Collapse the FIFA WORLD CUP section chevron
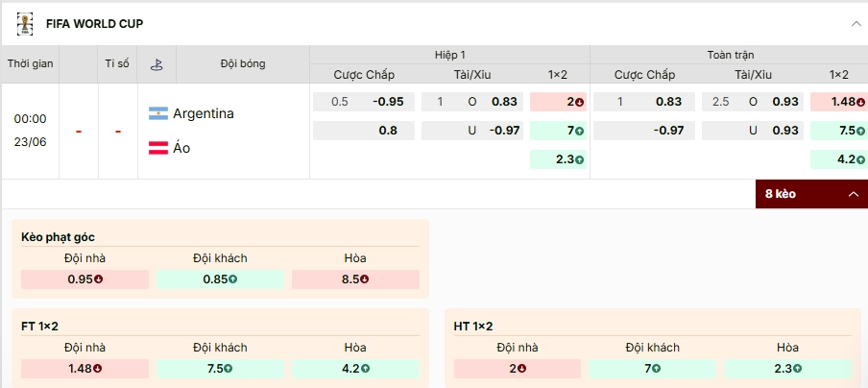Screen dimensions: 868x388 (x=856, y=24)
